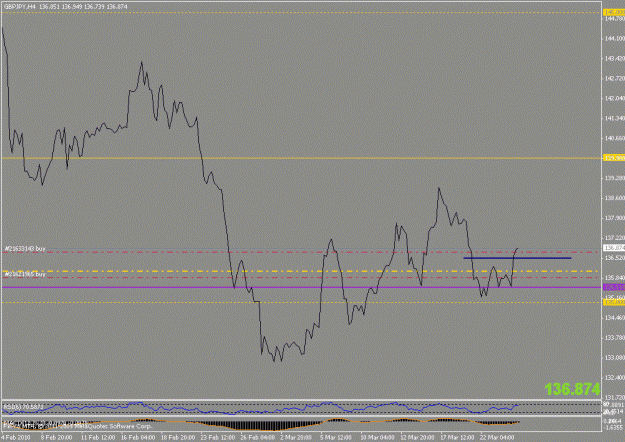The image size is (625, 442).
Task: Select the solid yellow horizontal line near 139.900
Action: [301, 158]
